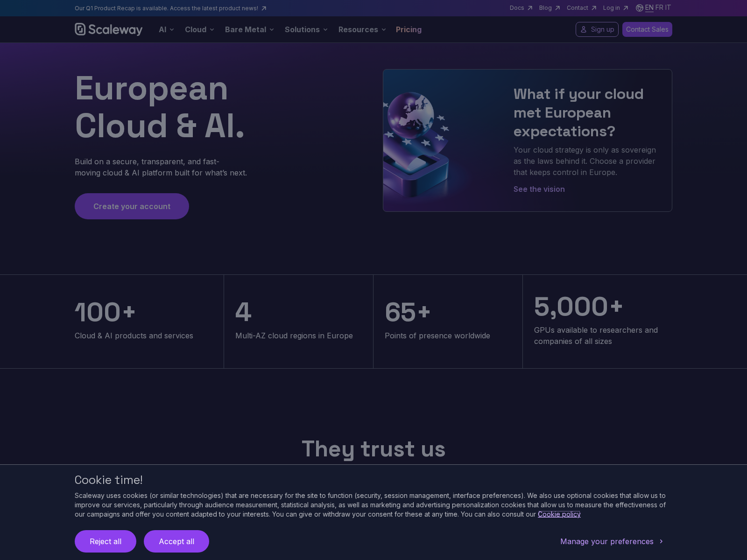Click the person icon on the Sign up button
The height and width of the screenshot is (560, 747).
point(583,29)
